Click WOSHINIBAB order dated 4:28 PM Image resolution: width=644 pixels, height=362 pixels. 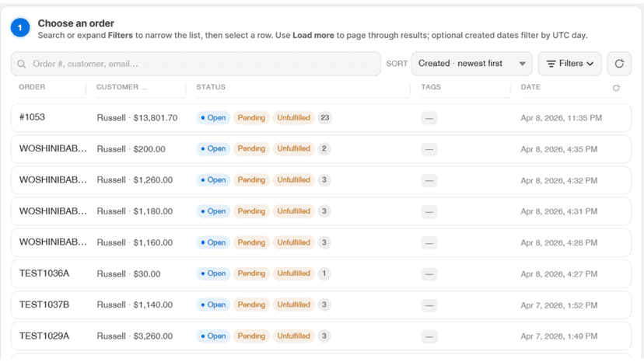[321, 242]
